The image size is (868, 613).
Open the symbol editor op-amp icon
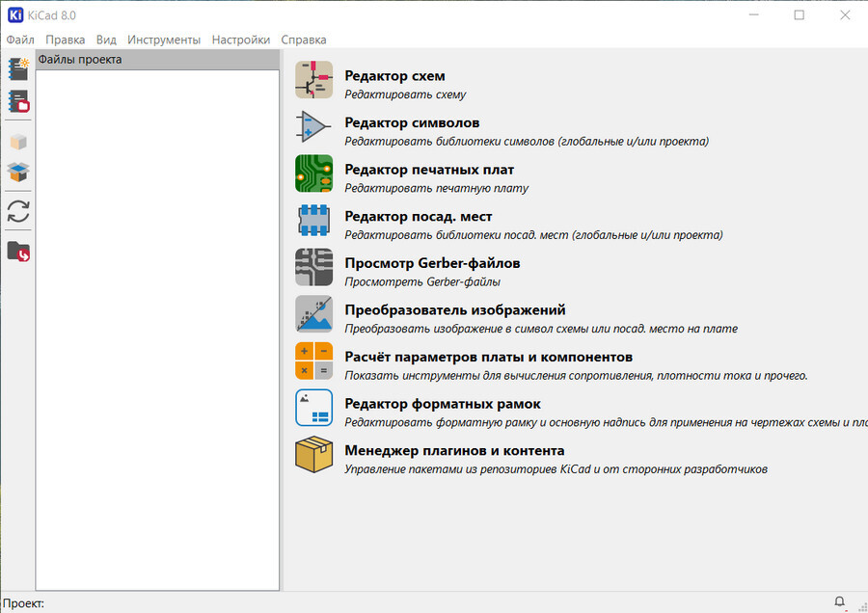[313, 126]
